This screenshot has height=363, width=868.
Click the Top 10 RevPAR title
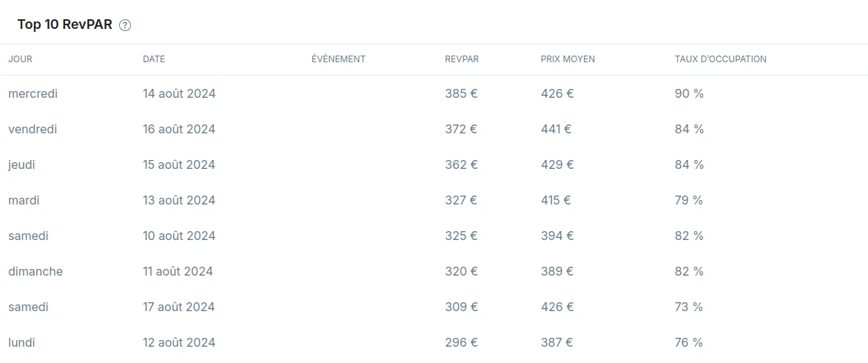[64, 25]
